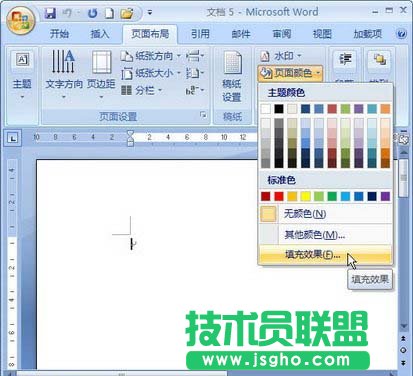Screen dimensions: 413x376
Task: Switch to the 引用 tab
Action: (200, 34)
